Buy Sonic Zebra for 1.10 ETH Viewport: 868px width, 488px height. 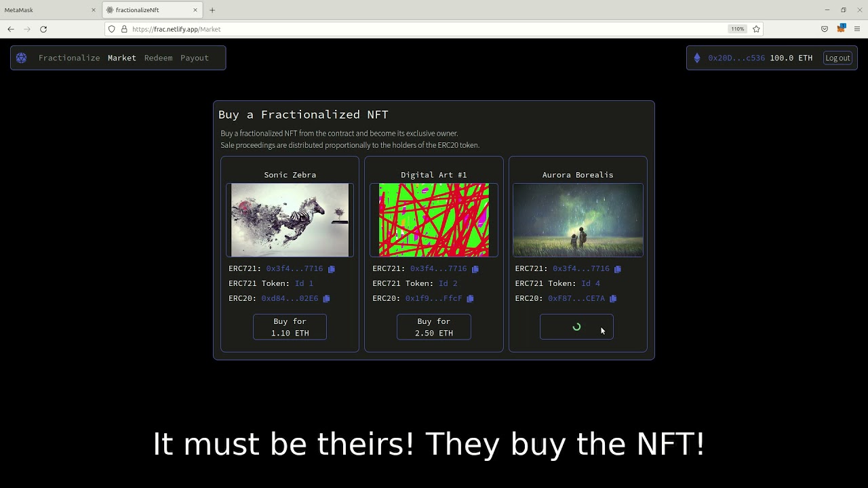coord(290,327)
